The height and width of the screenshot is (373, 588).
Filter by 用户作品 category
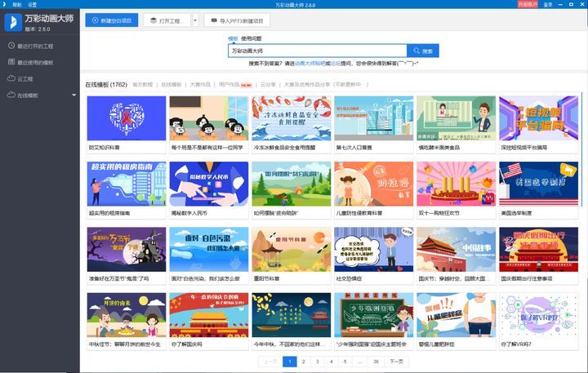click(x=229, y=84)
